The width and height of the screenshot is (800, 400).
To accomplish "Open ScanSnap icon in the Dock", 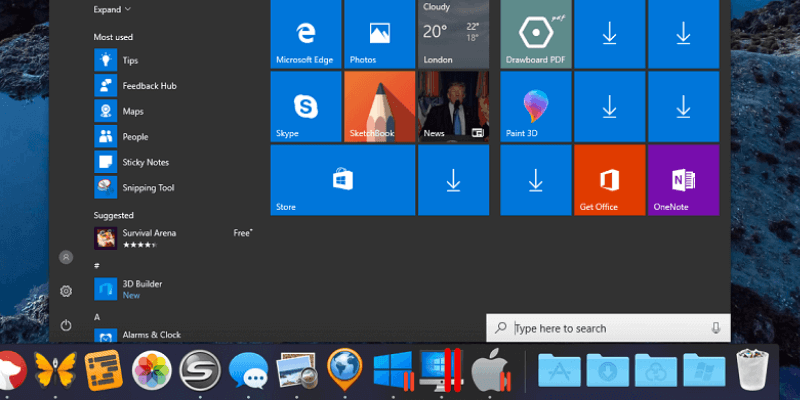I will (x=200, y=371).
